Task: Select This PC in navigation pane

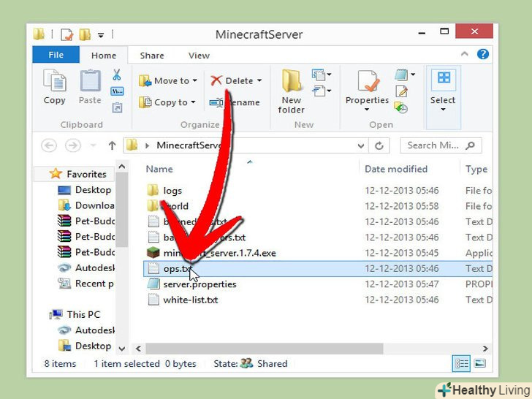Action: point(83,314)
